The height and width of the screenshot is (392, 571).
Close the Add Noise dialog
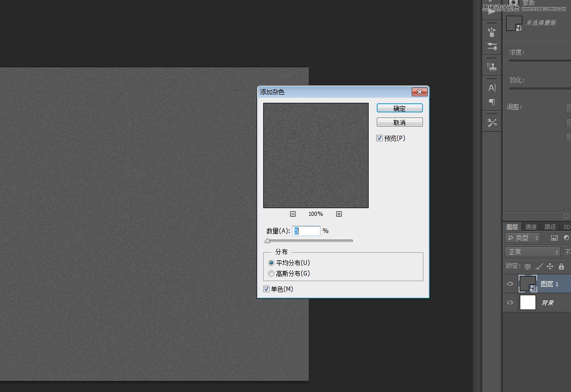click(419, 92)
